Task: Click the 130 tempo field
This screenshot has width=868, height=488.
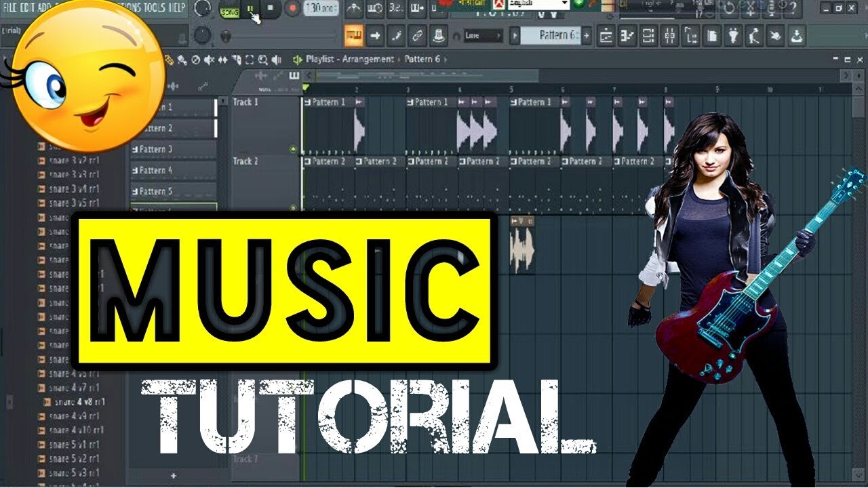Action: tap(321, 8)
